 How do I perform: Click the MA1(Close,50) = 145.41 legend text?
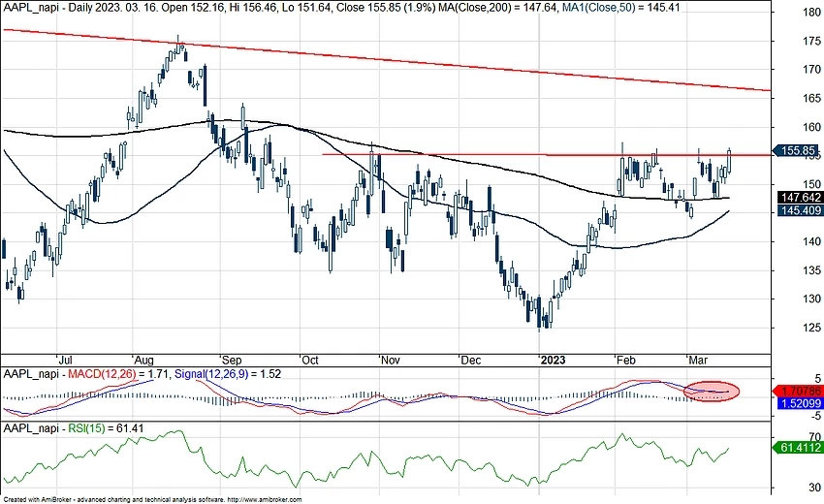[620, 8]
